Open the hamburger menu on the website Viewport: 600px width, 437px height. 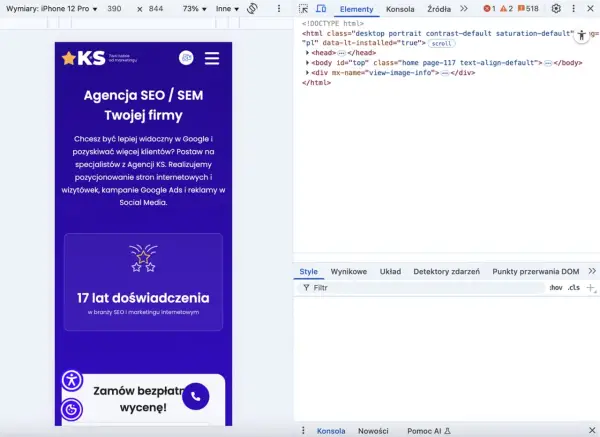point(212,58)
